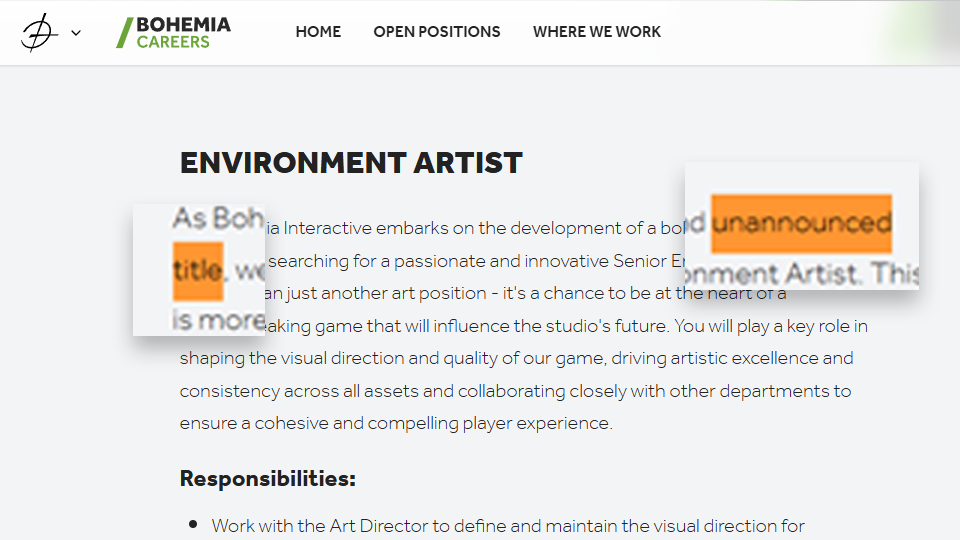Click the magnified "onment Artist. This" text
Screen dimensions: 960x540
(800, 272)
